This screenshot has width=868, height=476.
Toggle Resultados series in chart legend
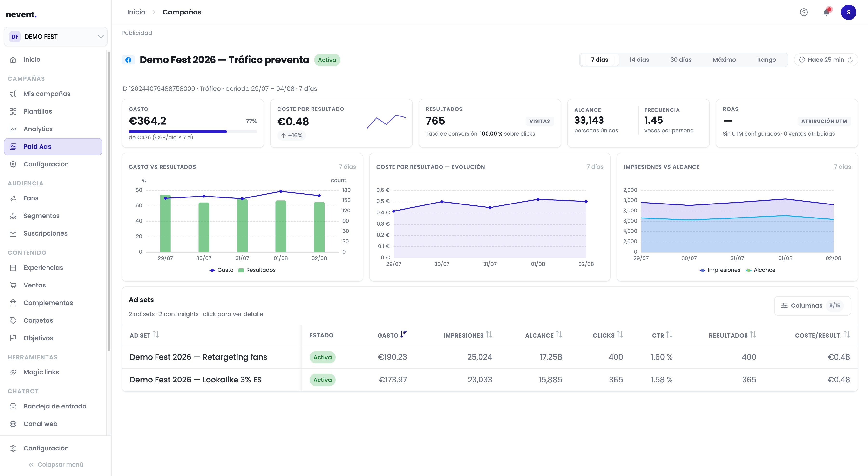coord(257,270)
